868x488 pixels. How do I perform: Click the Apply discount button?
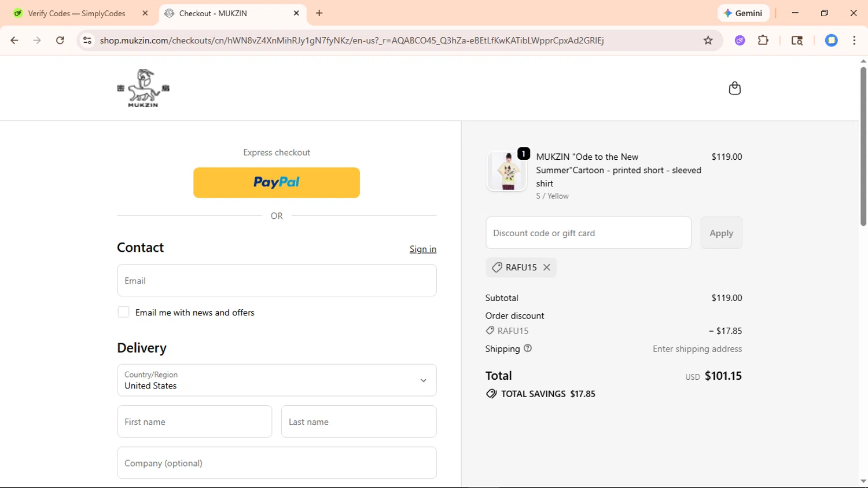[x=721, y=233]
